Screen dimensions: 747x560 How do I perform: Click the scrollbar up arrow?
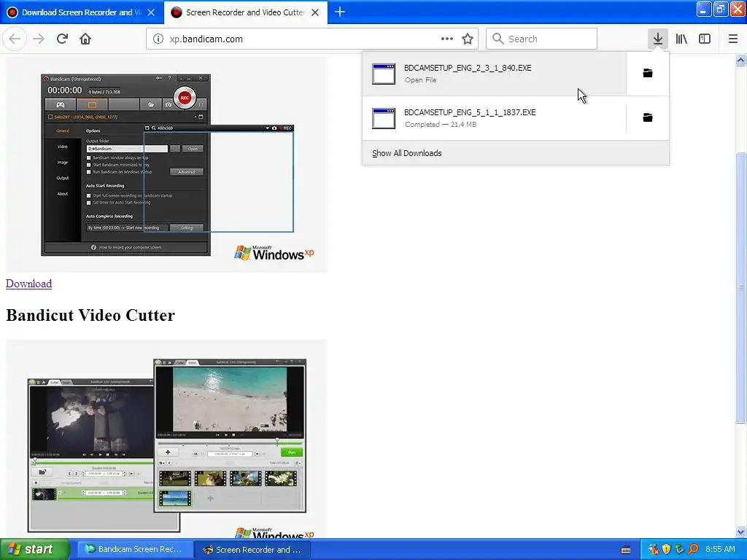click(740, 60)
